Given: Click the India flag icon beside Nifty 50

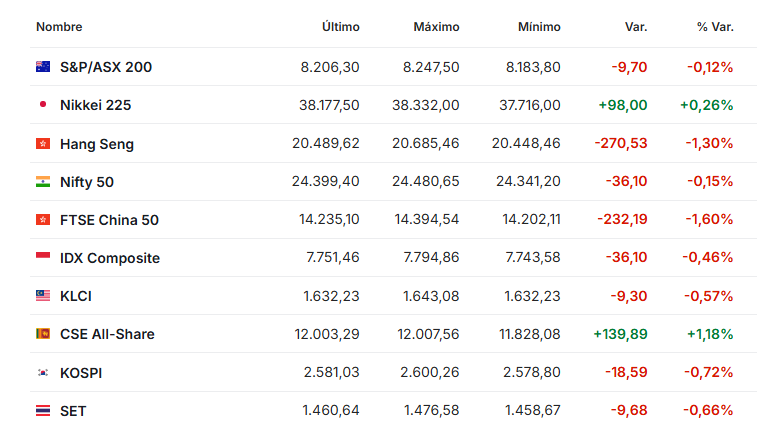Looking at the screenshot, I should click(x=43, y=182).
